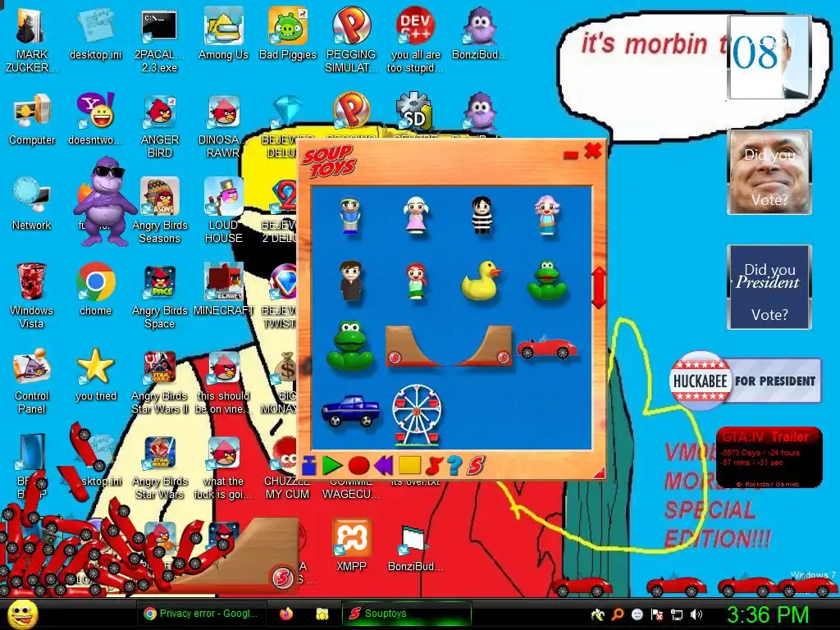Select the small frog beside the rubber duck
The height and width of the screenshot is (630, 840).
point(546,281)
